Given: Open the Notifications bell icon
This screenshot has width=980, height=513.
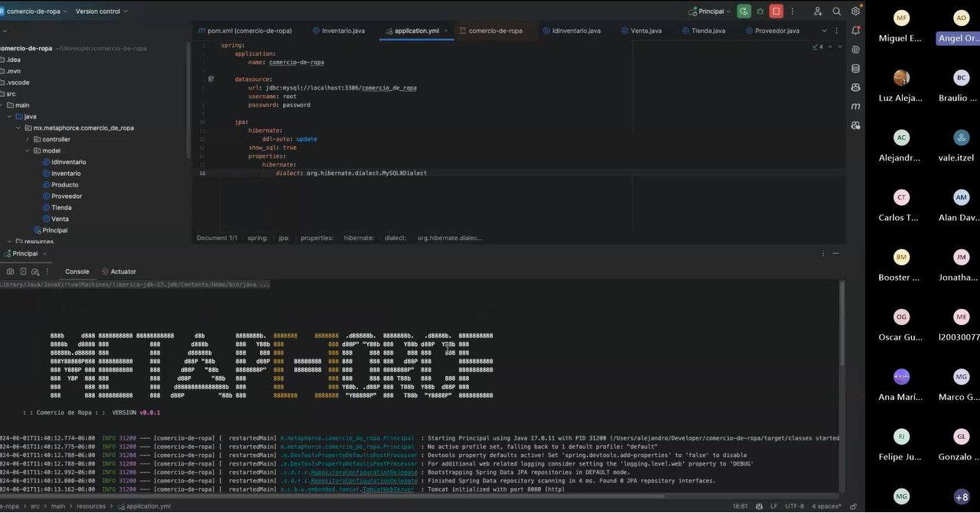Looking at the screenshot, I should (855, 31).
